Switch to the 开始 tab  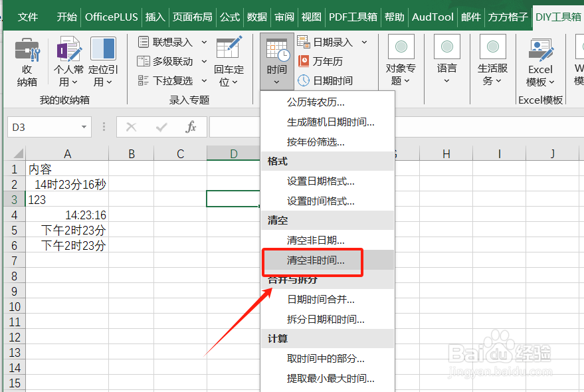click(67, 17)
